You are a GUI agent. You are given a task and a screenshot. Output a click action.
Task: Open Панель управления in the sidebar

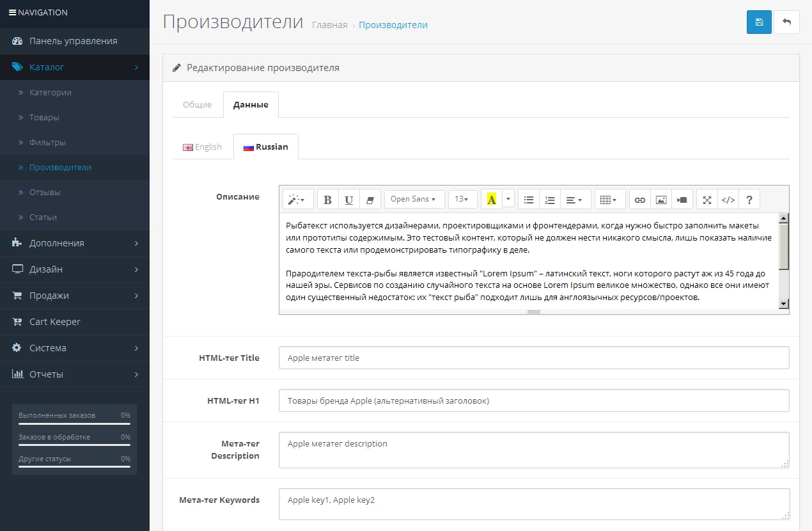pyautogui.click(x=75, y=41)
